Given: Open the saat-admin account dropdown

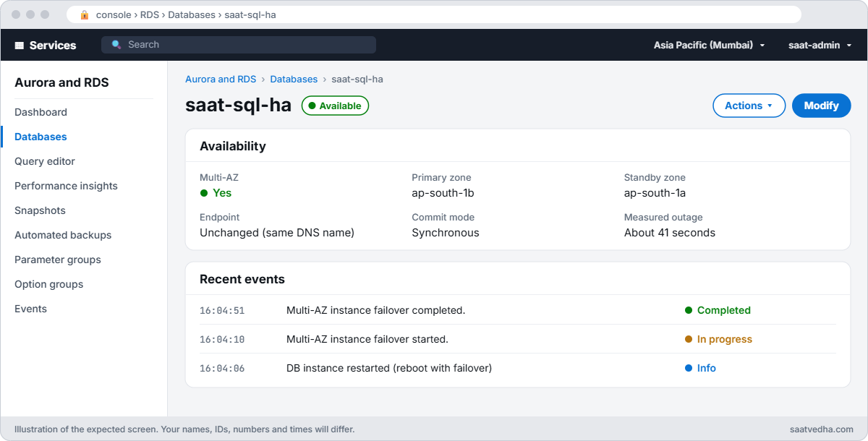Looking at the screenshot, I should 820,45.
